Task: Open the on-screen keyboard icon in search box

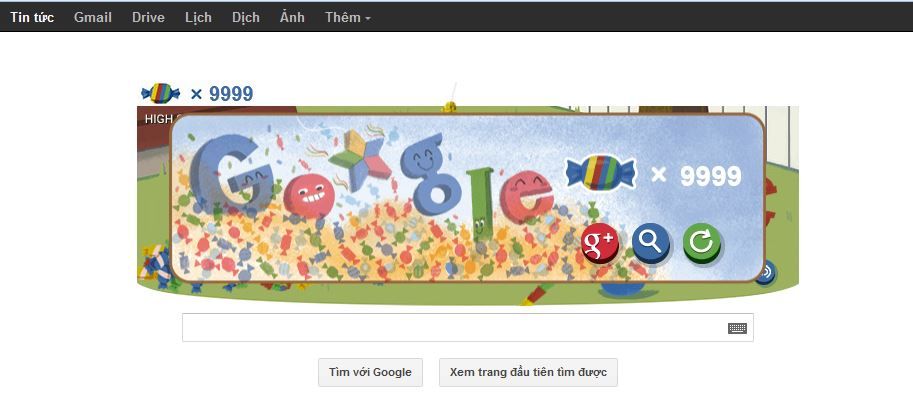Action: [737, 328]
